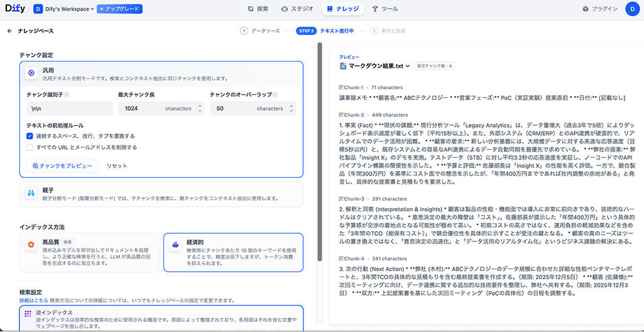Screen dimensions: 644x332
Task: Click the user avatar D at top right
Action: pos(632,9)
